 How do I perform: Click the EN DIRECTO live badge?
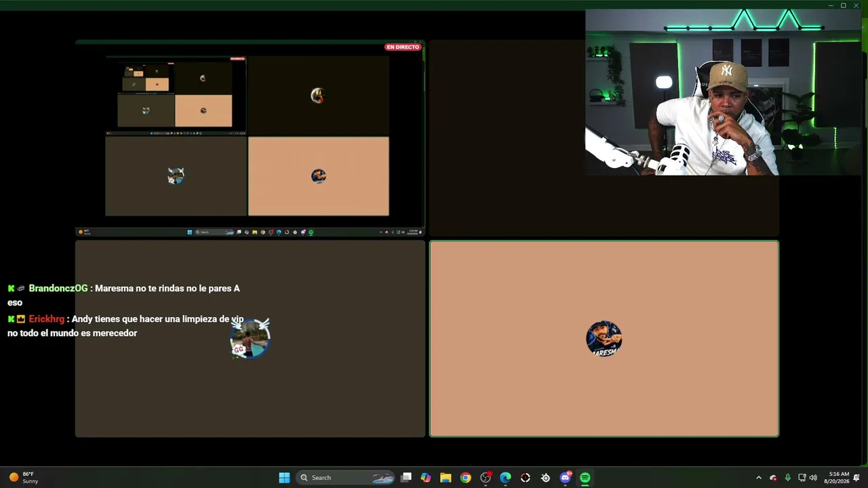403,47
